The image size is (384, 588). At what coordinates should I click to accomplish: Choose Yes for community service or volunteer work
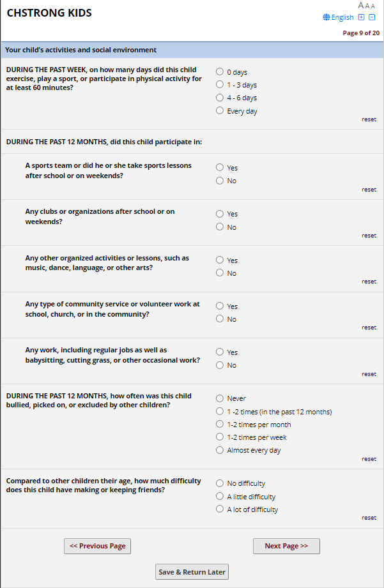point(220,306)
